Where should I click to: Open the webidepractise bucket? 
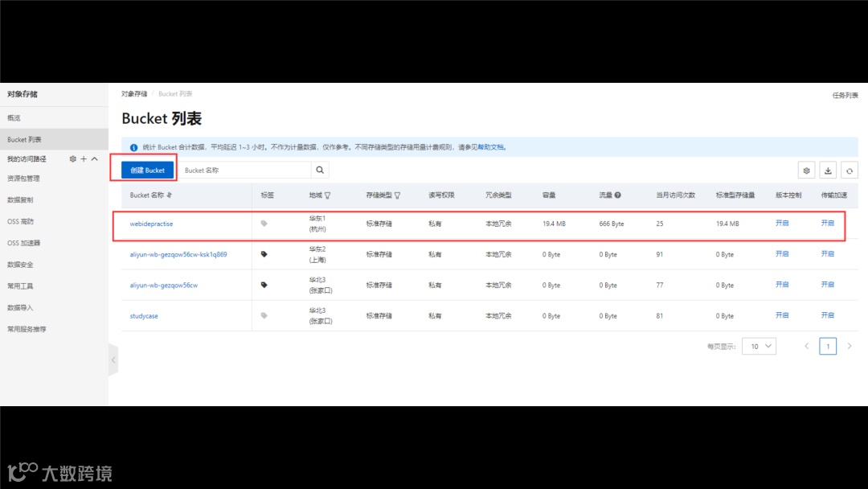151,224
